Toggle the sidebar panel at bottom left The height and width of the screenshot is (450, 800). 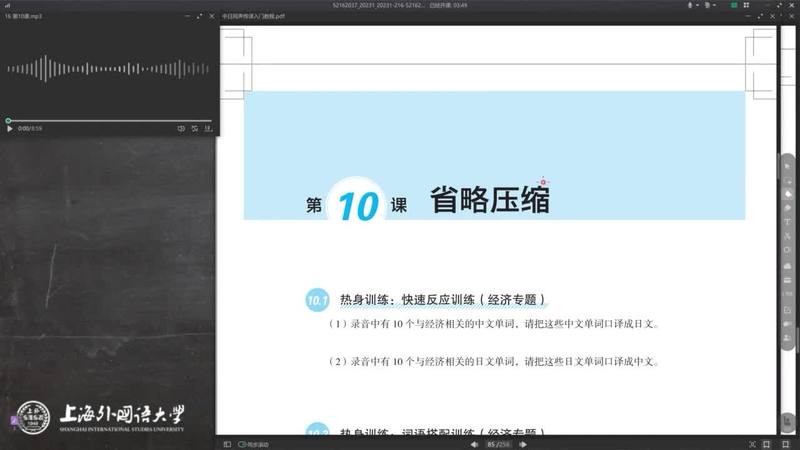click(228, 443)
